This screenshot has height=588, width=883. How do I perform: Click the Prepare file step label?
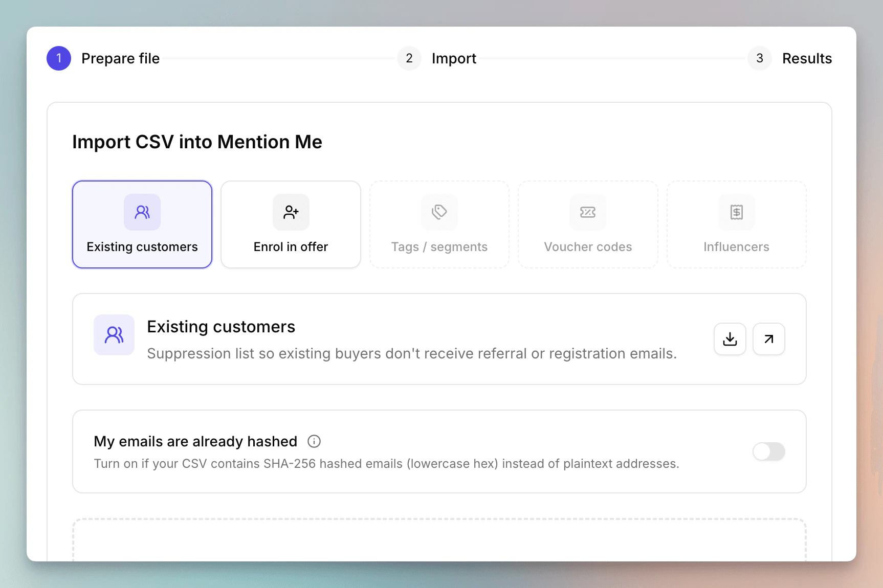pos(121,58)
